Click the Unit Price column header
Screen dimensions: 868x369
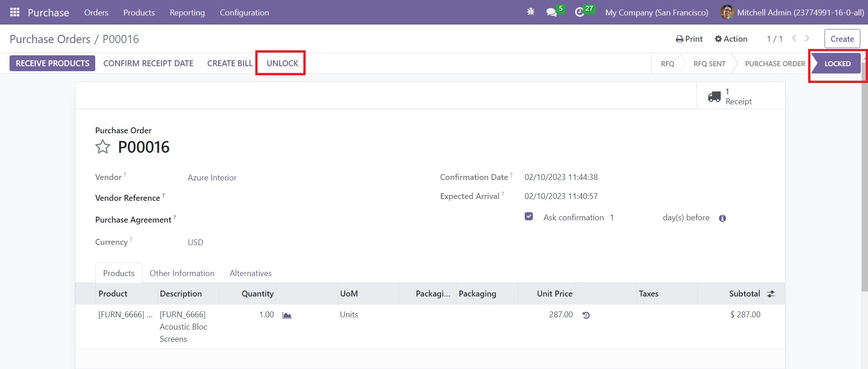point(547,294)
